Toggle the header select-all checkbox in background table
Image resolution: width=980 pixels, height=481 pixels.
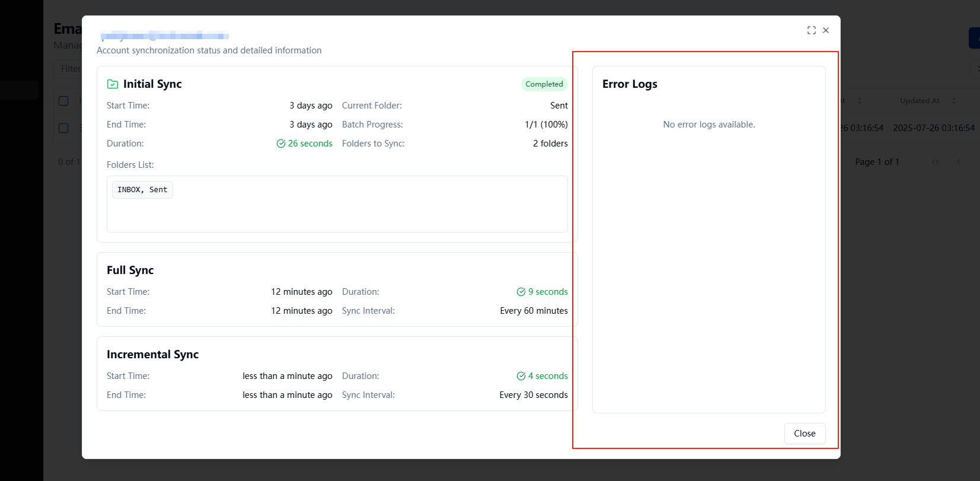(63, 101)
